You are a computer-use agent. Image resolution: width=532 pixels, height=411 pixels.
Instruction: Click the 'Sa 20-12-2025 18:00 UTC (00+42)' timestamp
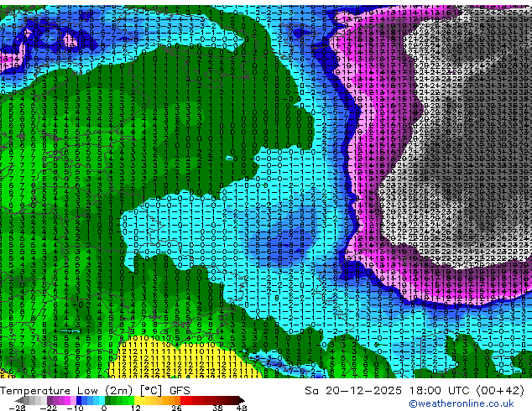(x=415, y=390)
